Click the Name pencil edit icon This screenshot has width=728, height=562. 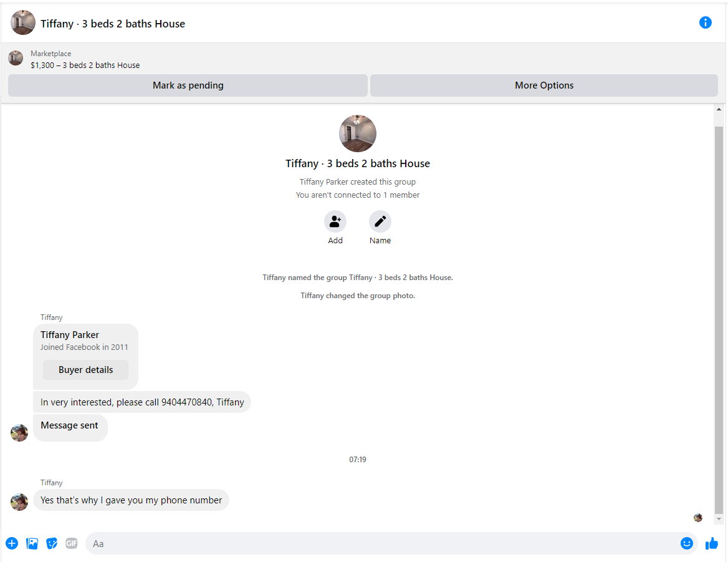pyautogui.click(x=380, y=221)
